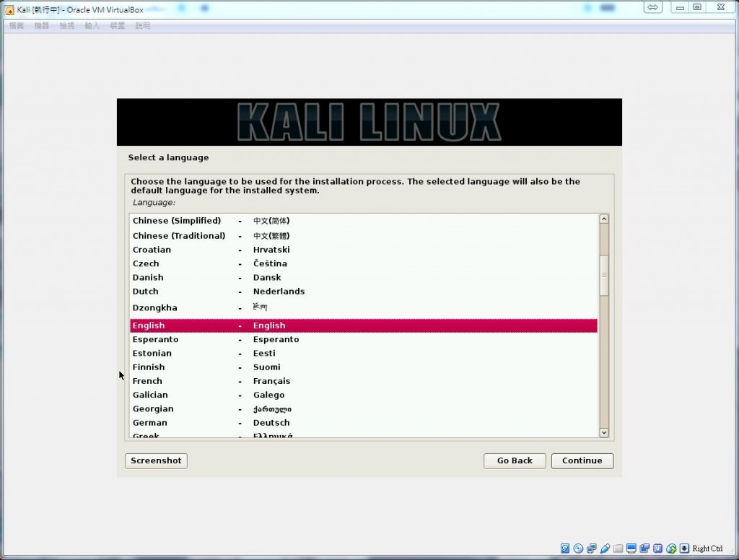The image size is (739, 560).
Task: Select Esperanto from the language list
Action: coord(364,339)
